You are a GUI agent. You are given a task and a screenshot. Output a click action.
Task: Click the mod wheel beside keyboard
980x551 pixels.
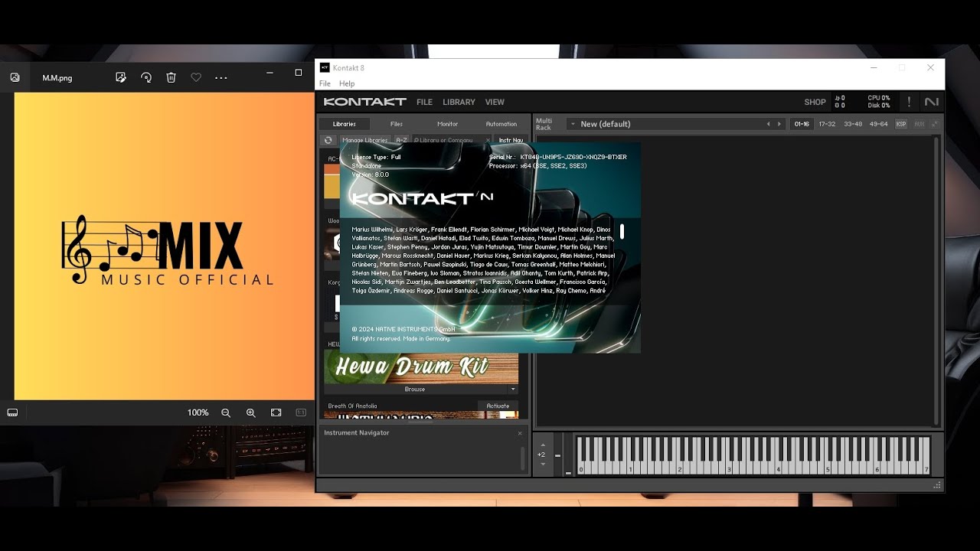(x=567, y=455)
